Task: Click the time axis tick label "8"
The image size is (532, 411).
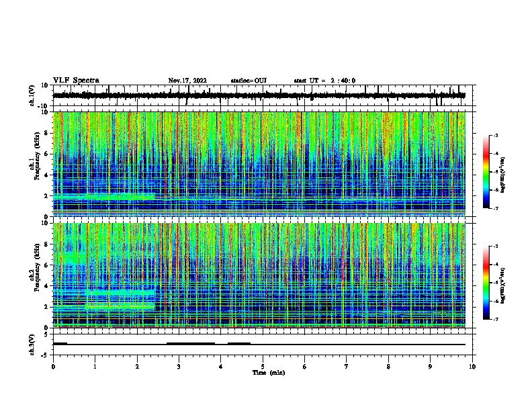Action: pos(388,367)
